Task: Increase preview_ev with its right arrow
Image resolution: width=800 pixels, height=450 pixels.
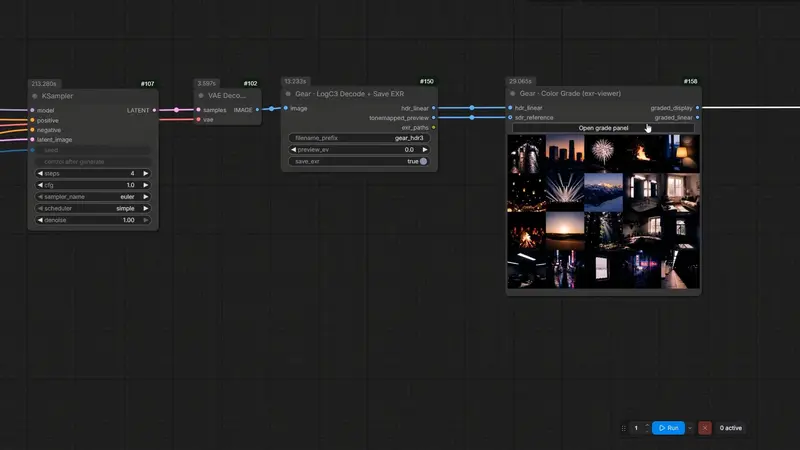Action: pos(424,149)
